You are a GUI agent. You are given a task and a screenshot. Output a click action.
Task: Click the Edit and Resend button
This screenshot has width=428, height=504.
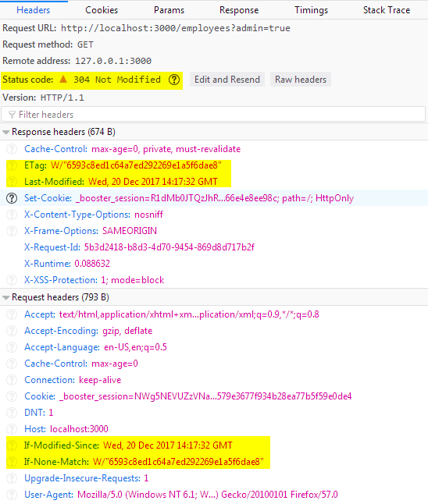(x=227, y=80)
